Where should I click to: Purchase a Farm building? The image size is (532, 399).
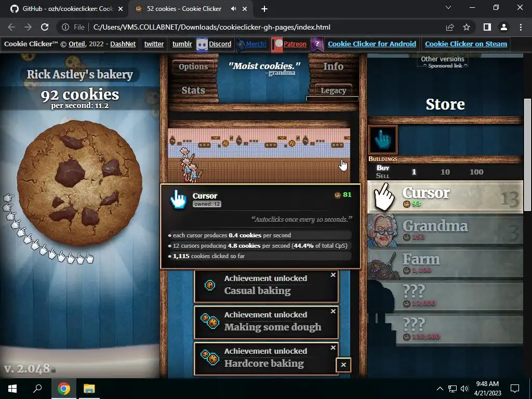point(445,264)
